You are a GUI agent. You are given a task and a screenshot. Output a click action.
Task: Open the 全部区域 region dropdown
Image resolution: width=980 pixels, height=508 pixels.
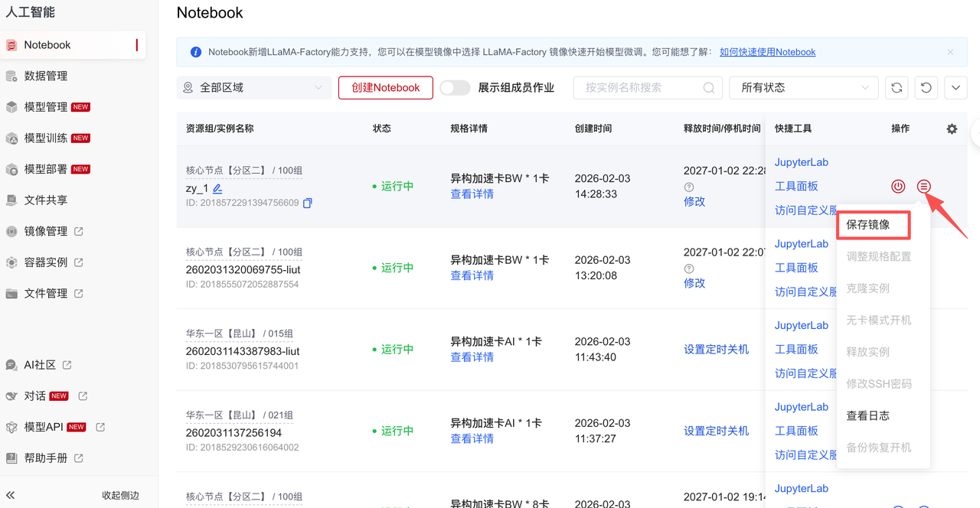click(x=254, y=88)
